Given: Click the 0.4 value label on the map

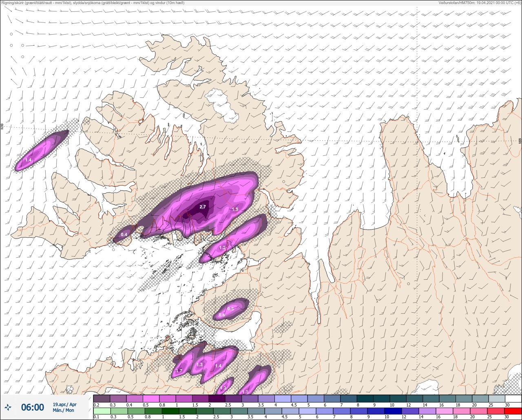Looking at the screenshot, I should pos(124,234).
